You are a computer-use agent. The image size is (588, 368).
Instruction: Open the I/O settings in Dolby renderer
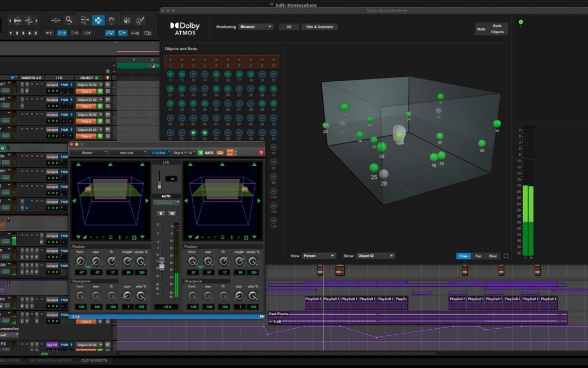[x=289, y=27]
